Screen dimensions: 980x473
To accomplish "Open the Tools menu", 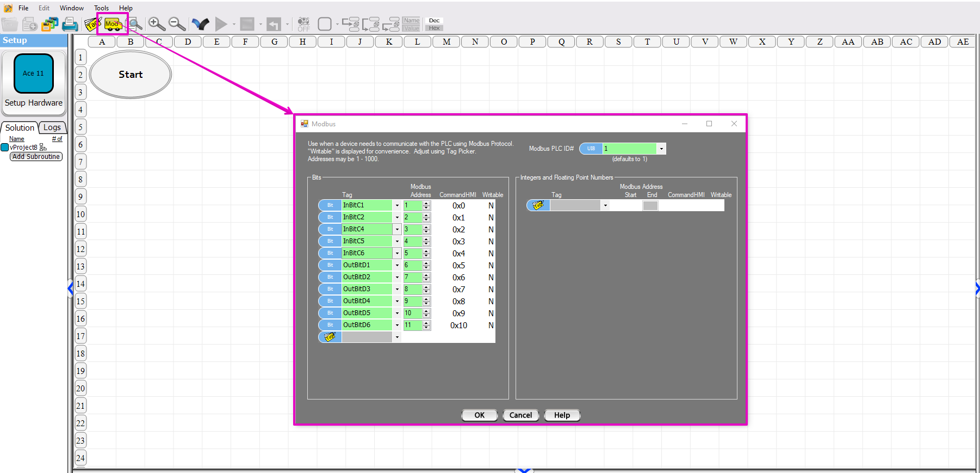I will coord(101,8).
